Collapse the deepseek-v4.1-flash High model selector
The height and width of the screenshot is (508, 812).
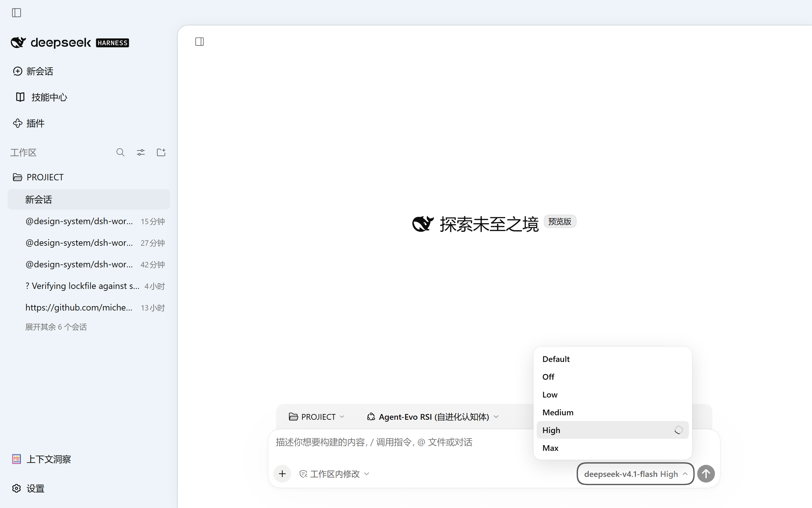pyautogui.click(x=636, y=474)
